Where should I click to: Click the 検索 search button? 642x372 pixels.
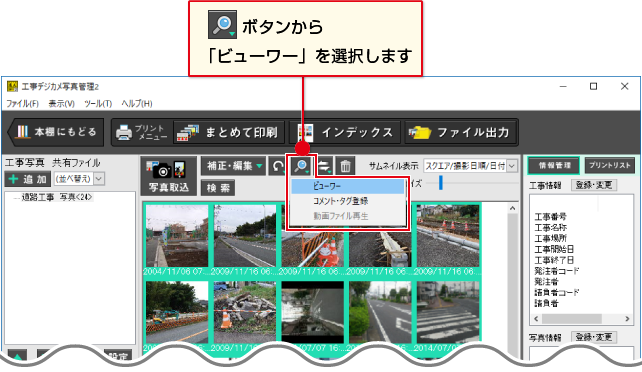[x=218, y=188]
